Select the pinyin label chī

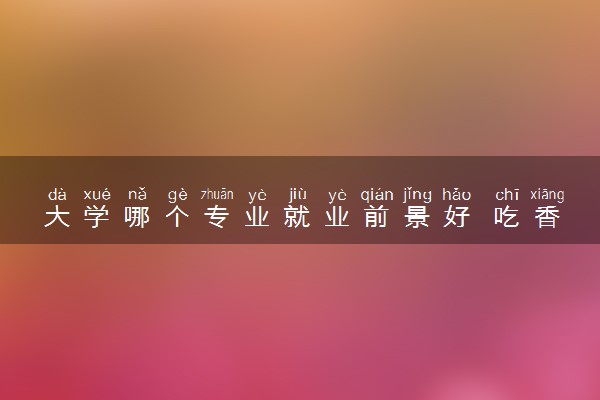(x=507, y=194)
